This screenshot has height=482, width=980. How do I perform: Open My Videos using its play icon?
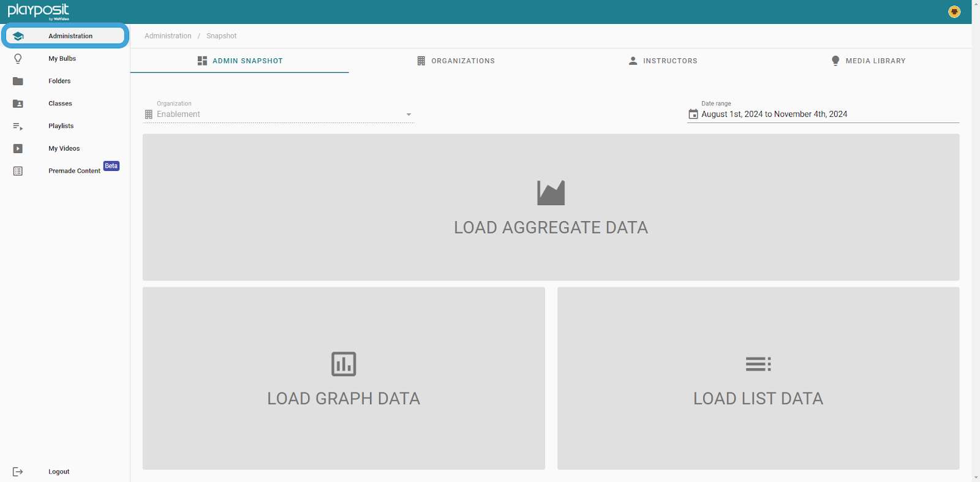point(18,148)
